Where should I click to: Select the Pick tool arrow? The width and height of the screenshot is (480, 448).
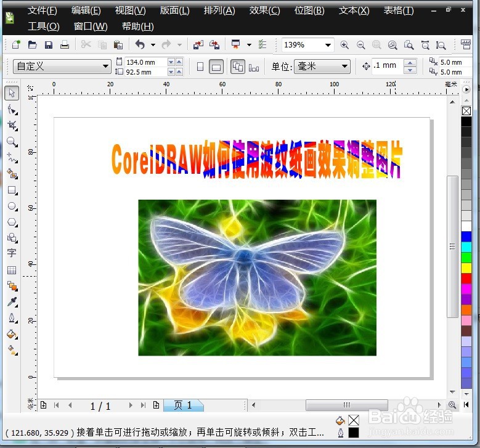12,93
